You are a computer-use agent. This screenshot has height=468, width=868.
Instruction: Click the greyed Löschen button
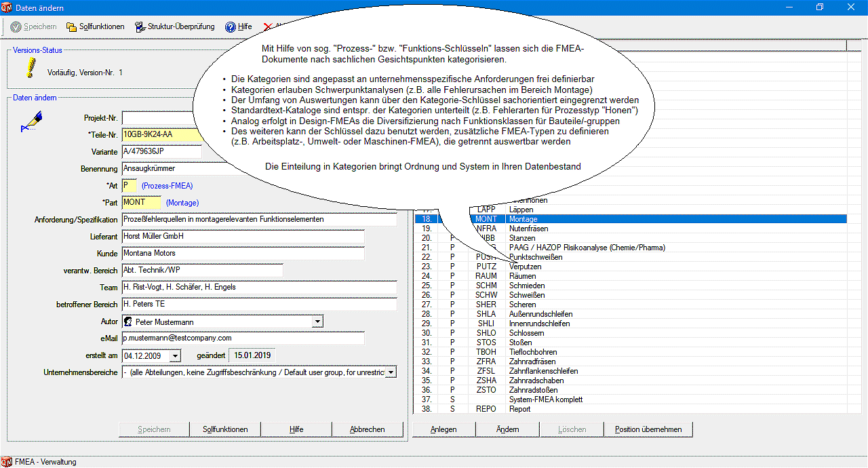point(572,429)
